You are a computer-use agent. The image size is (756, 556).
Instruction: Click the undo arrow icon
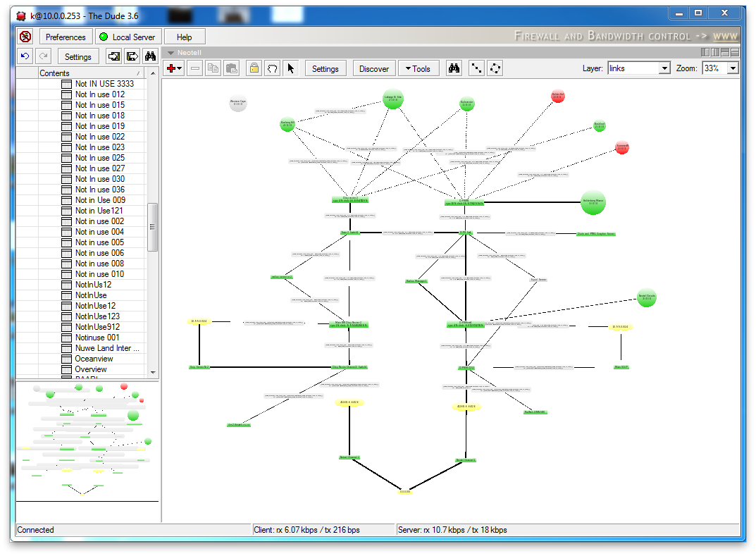click(25, 56)
